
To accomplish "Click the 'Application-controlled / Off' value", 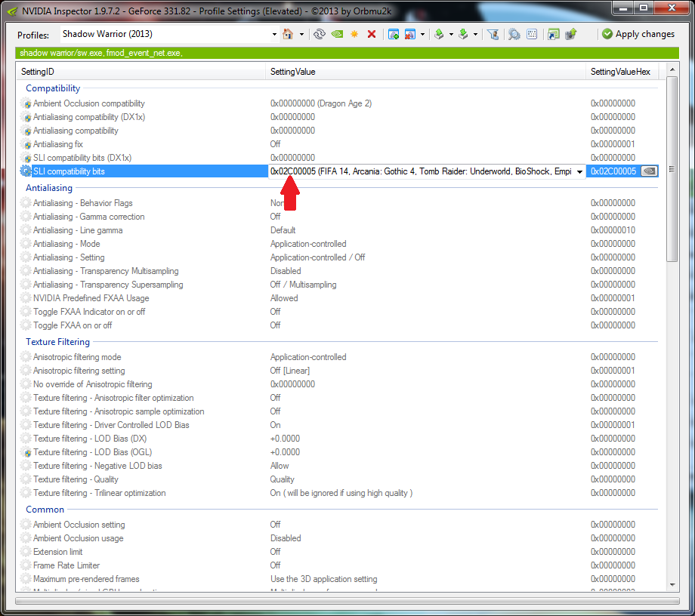I will click(317, 257).
